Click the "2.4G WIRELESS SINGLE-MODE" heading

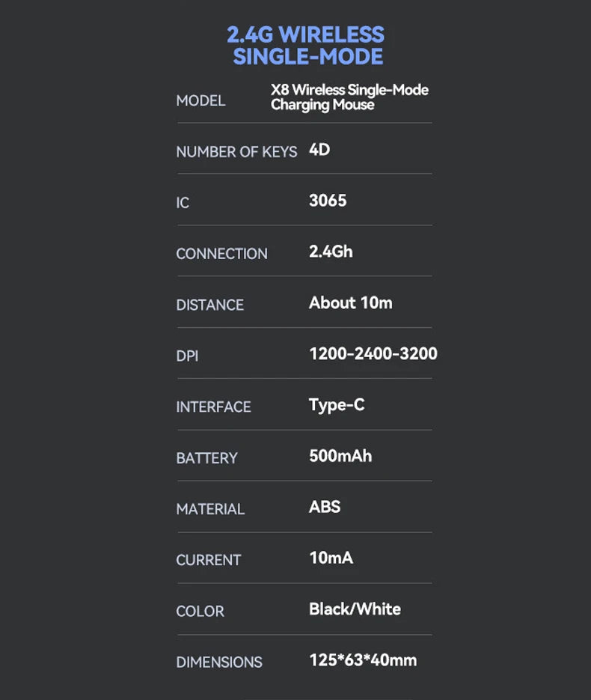(305, 46)
